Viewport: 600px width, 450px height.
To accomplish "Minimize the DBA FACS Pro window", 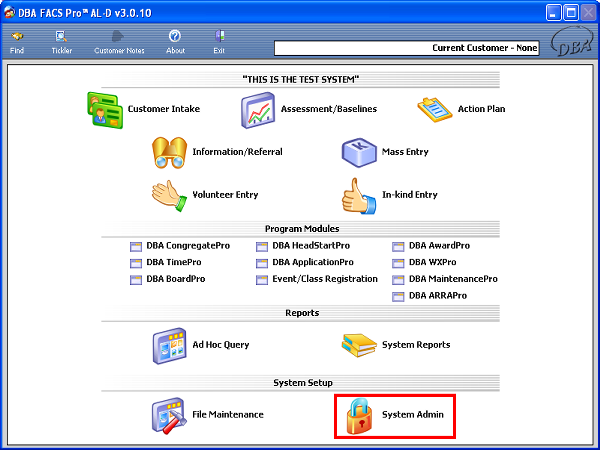I will [553, 13].
